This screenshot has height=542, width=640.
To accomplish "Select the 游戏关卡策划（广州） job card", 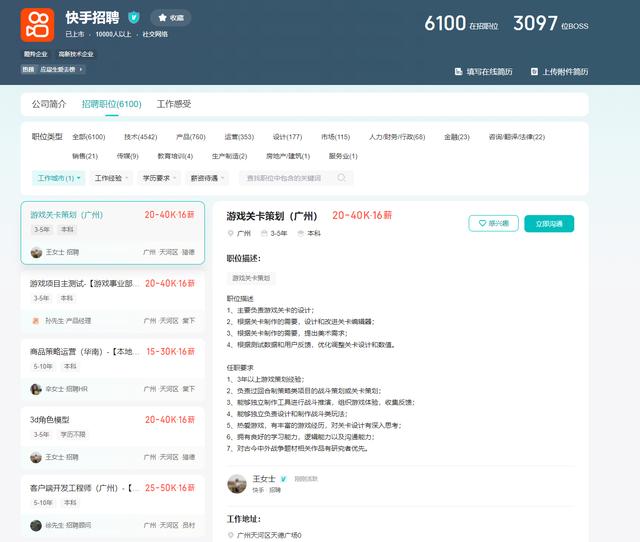I will click(x=113, y=233).
